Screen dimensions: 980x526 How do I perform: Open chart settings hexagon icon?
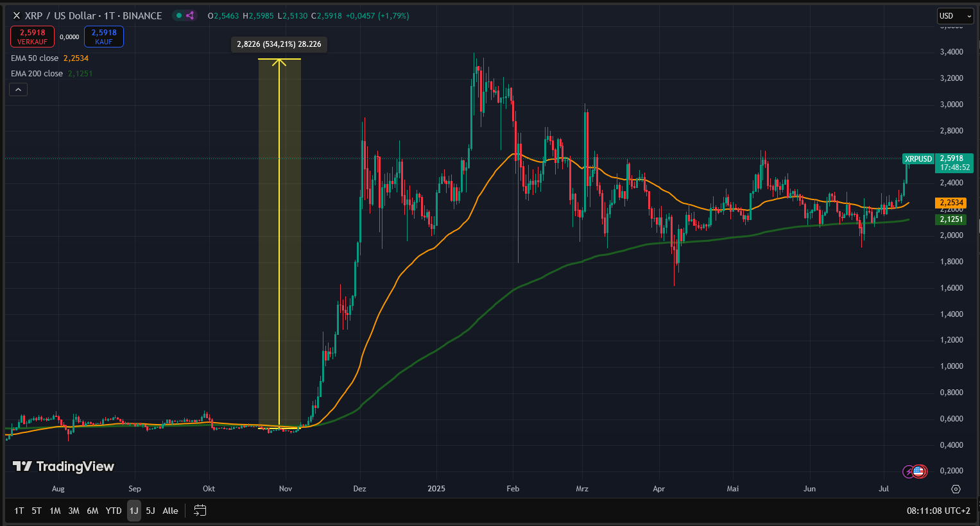[x=956, y=489]
